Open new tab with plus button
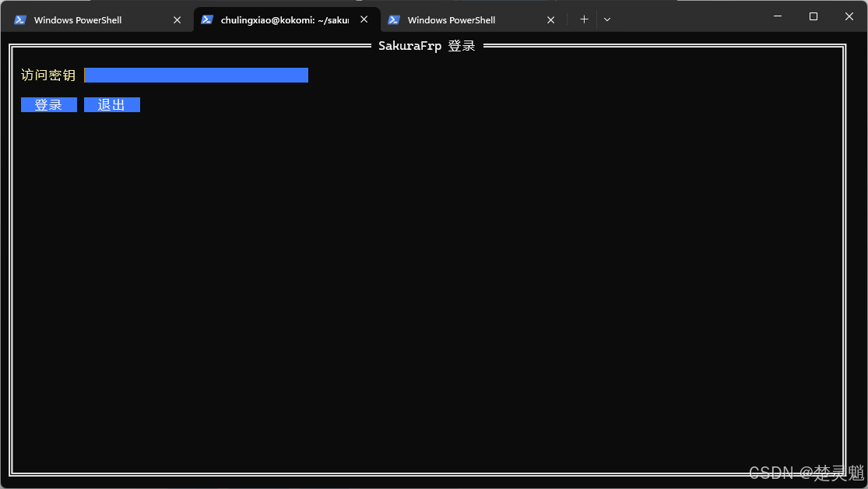This screenshot has width=868, height=489. tap(584, 19)
